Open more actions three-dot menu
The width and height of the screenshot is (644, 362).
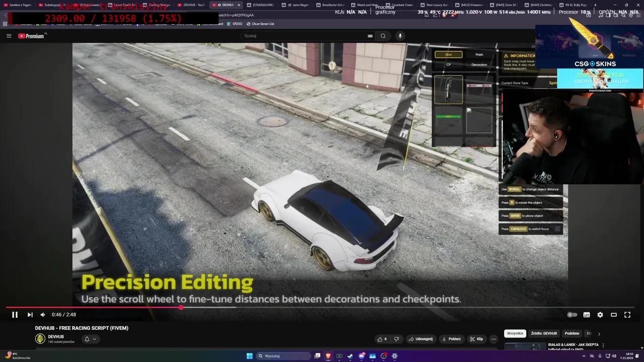coord(494,339)
